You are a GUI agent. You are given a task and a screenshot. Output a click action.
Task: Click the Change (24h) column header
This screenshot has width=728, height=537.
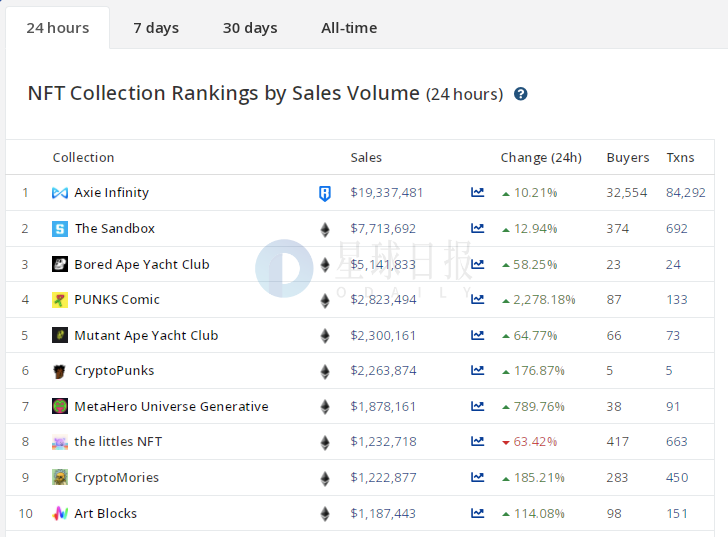point(541,158)
